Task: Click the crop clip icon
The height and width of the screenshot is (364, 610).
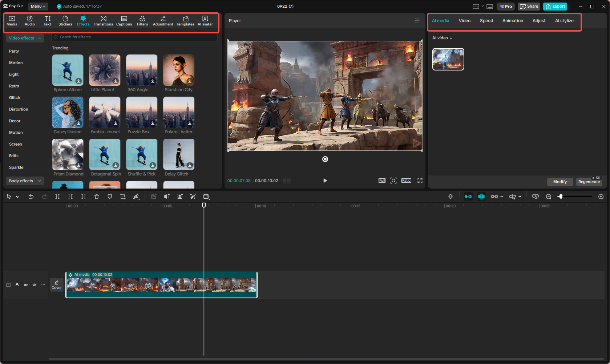Action: [123, 197]
